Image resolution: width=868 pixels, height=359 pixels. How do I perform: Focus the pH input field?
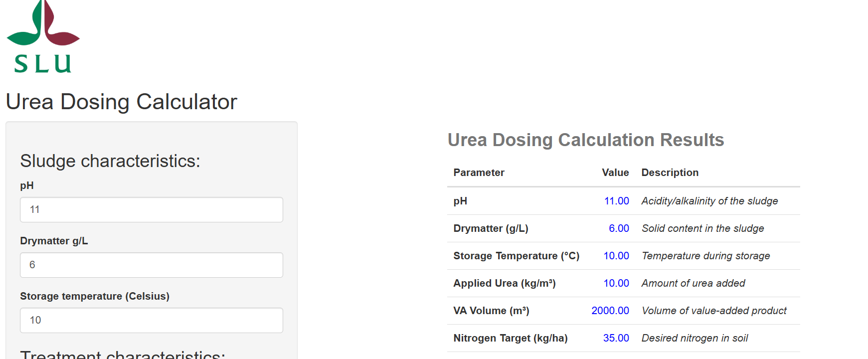point(151,209)
